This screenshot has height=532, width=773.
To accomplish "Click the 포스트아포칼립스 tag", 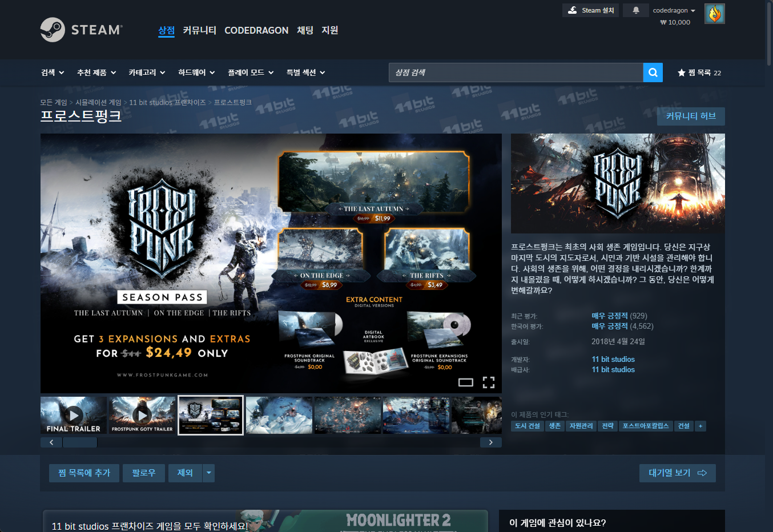I will tap(646, 426).
